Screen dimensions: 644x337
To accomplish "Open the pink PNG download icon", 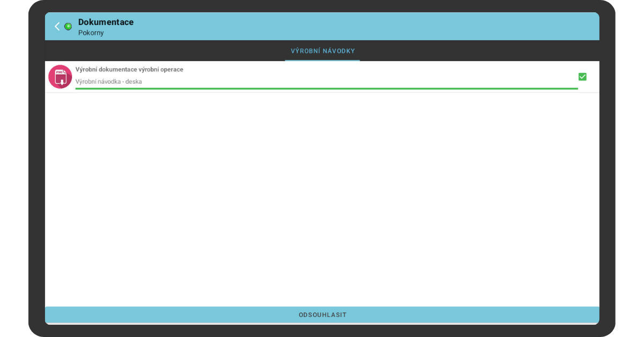I will click(60, 77).
